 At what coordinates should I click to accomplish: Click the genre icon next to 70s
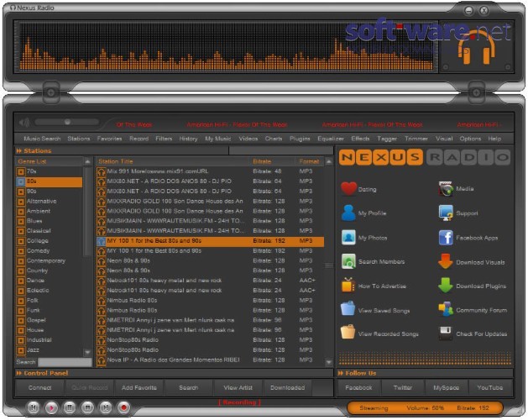(21, 172)
